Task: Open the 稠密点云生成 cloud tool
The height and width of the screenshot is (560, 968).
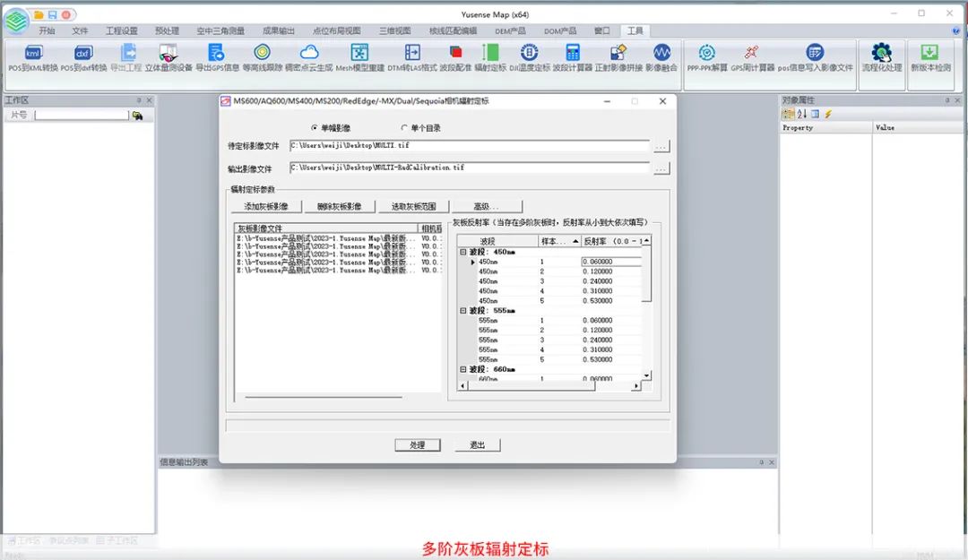Action: point(308,54)
